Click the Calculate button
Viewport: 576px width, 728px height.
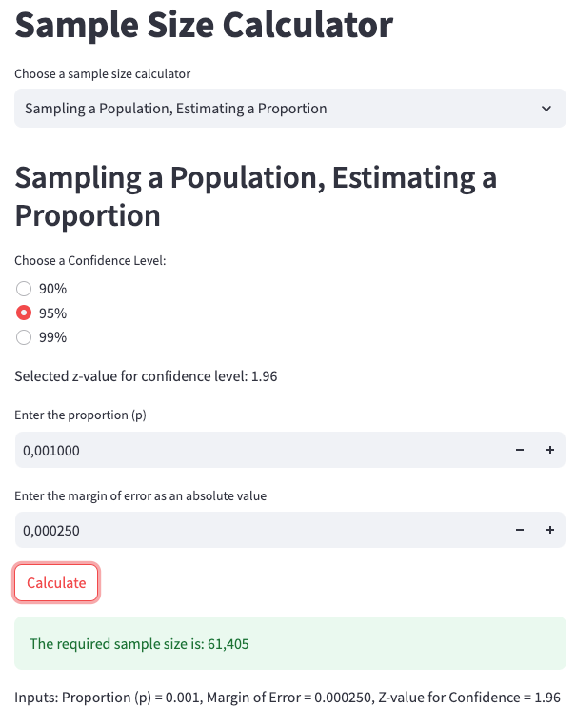(x=56, y=582)
